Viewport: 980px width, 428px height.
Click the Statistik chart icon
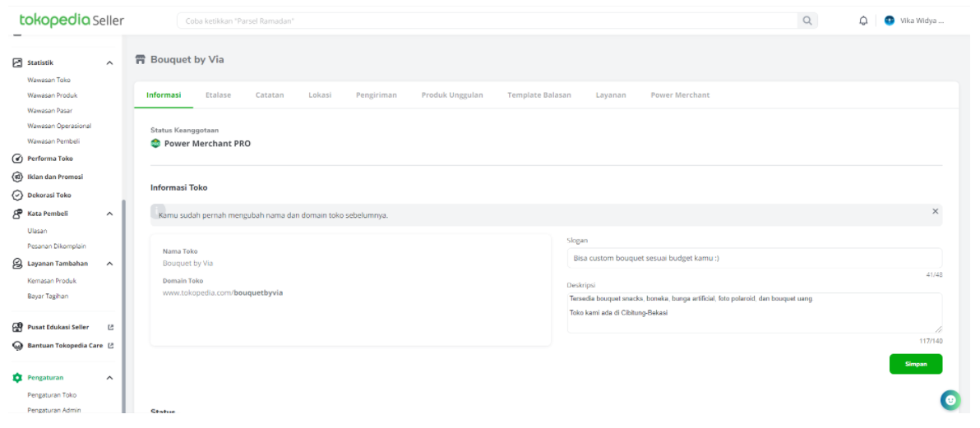tap(17, 62)
